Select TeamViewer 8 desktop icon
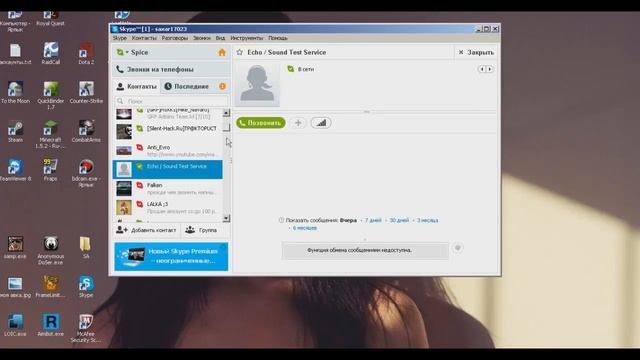Viewport: 640px width, 360px height. pyautogui.click(x=16, y=170)
